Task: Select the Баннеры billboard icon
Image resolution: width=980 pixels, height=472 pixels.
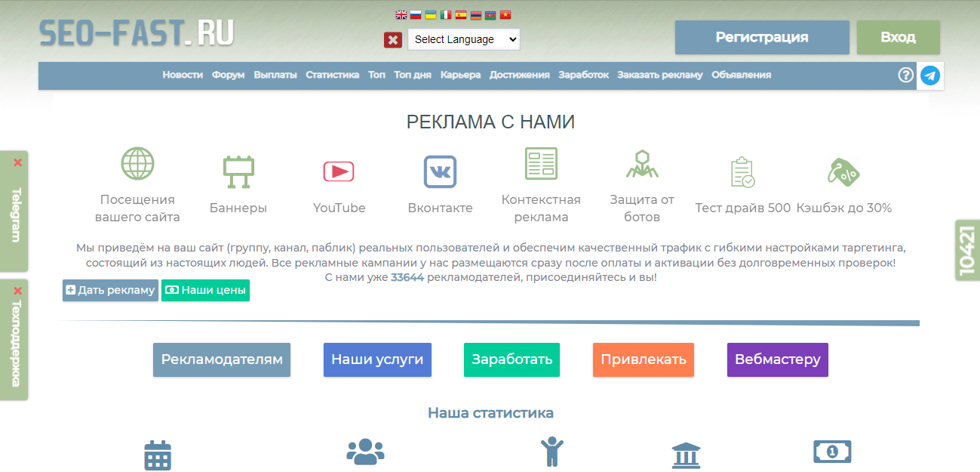Action: (x=238, y=171)
